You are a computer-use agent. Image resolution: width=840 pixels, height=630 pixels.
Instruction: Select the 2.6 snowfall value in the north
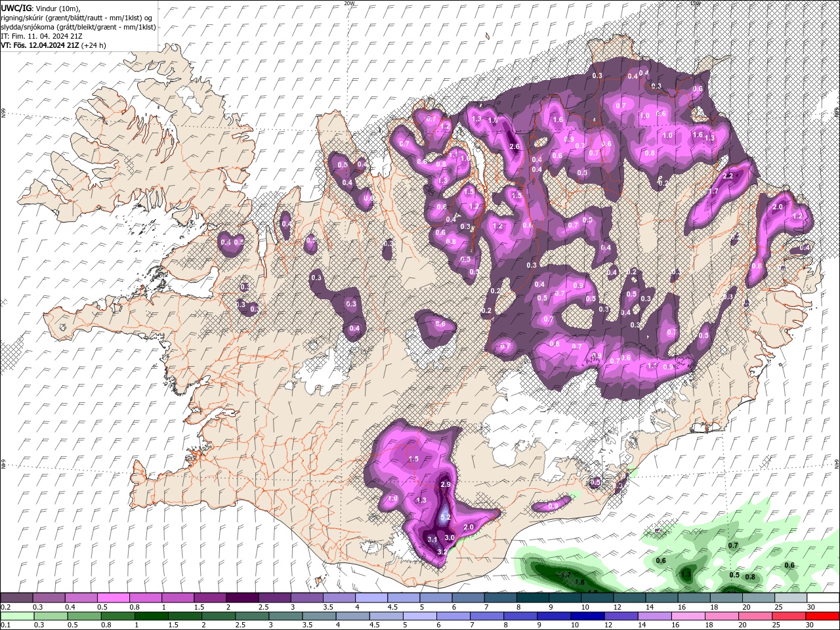[514, 146]
